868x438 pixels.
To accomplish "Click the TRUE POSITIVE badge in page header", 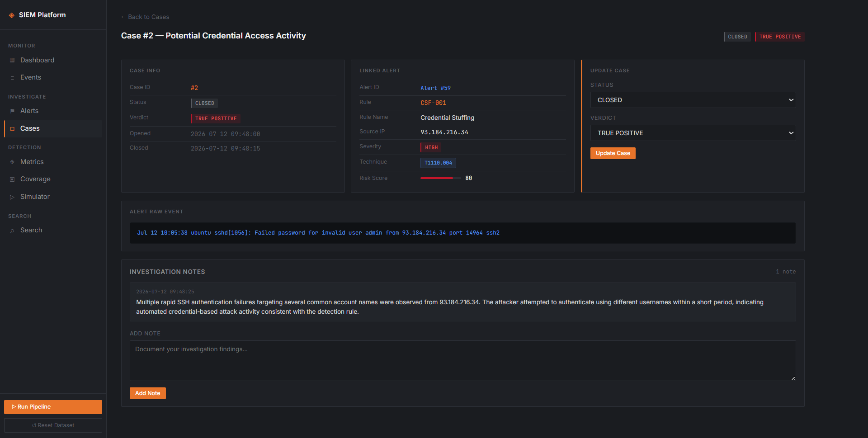I will coord(780,37).
